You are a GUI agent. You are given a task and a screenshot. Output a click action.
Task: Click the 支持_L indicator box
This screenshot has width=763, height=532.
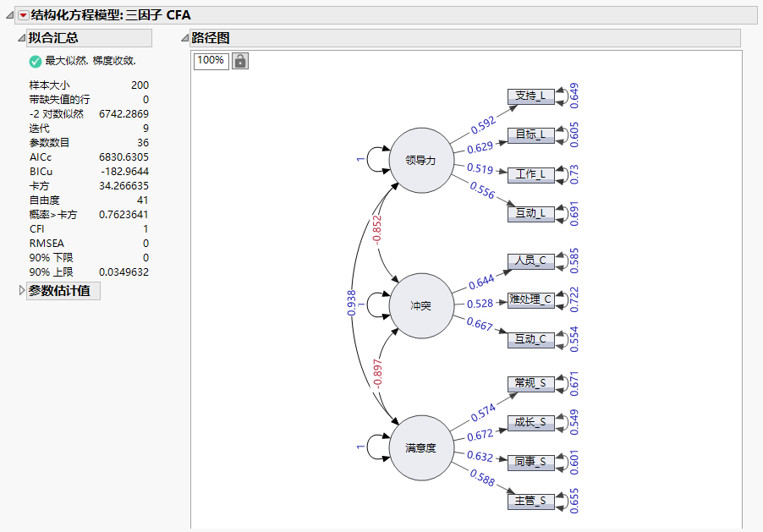[533, 96]
